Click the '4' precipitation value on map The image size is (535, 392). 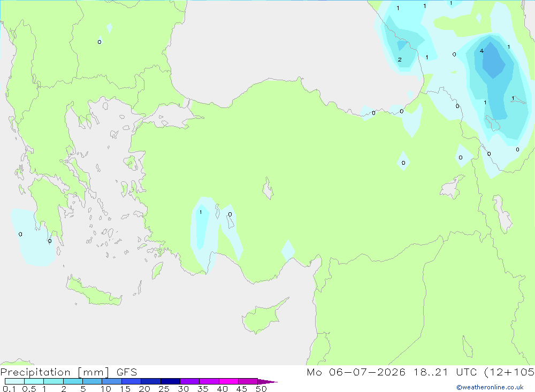pyautogui.click(x=481, y=51)
